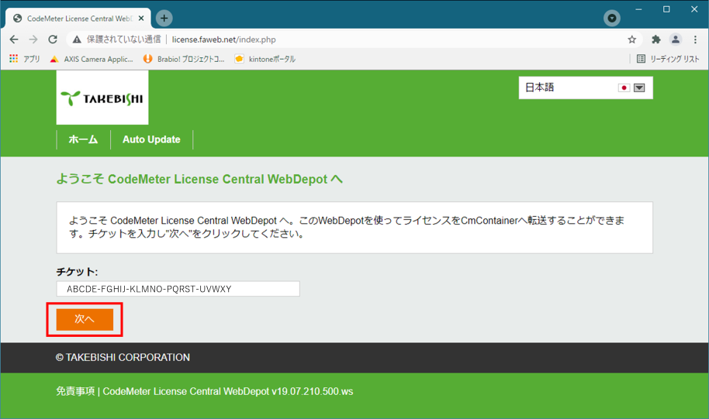Click the address bar URL

pos(223,40)
